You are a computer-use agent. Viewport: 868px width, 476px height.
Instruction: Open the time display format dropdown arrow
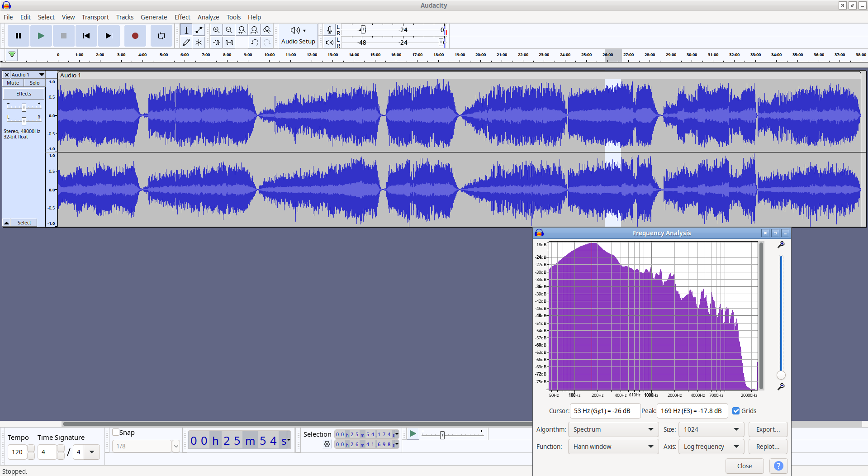coord(289,440)
